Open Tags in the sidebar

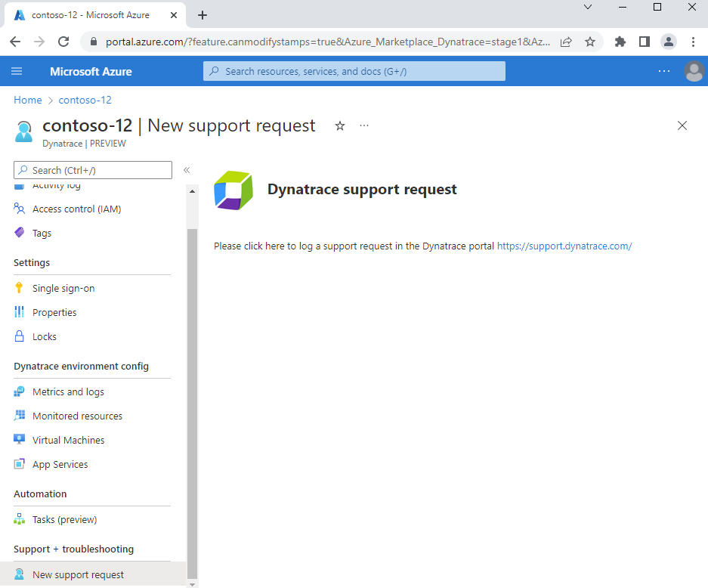[42, 233]
